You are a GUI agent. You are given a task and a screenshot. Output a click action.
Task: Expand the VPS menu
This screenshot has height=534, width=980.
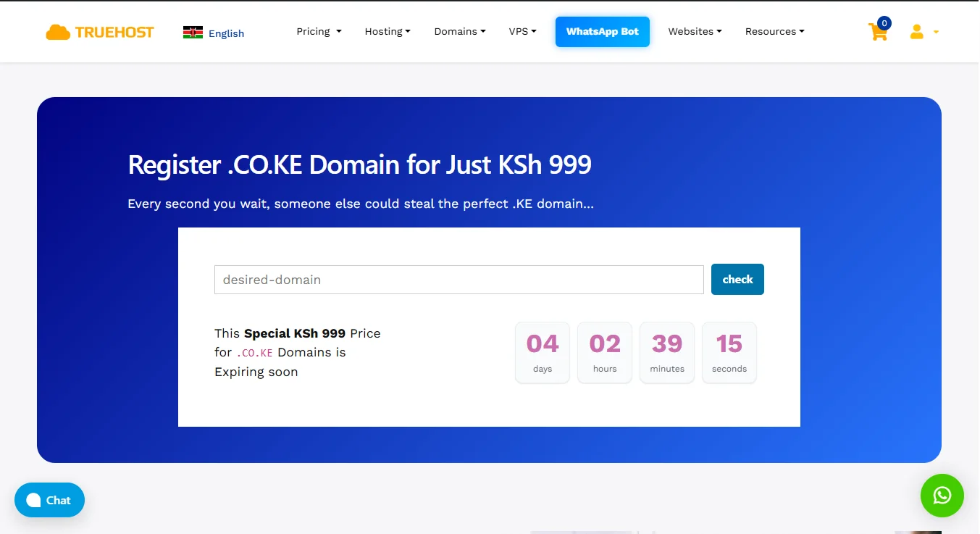point(523,31)
